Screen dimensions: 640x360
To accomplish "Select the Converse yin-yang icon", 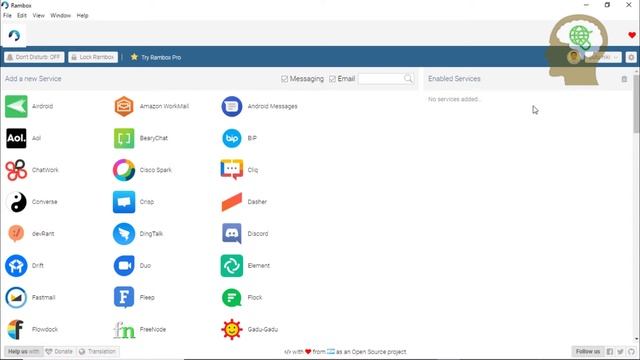I will [x=16, y=202].
